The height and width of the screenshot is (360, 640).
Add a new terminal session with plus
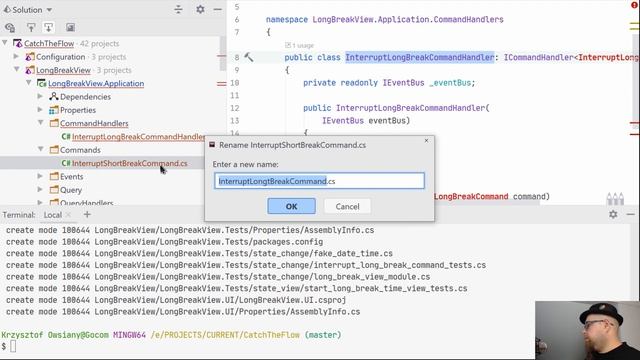pyautogui.click(x=87, y=214)
